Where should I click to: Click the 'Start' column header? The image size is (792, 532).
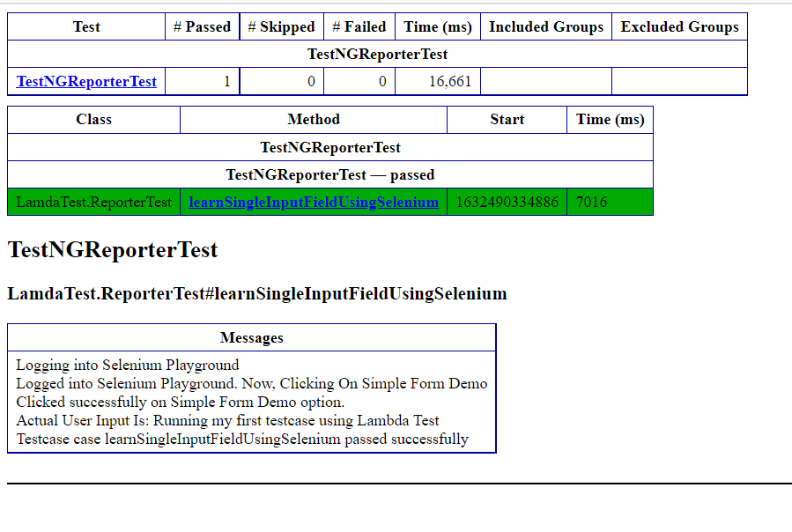click(x=507, y=120)
